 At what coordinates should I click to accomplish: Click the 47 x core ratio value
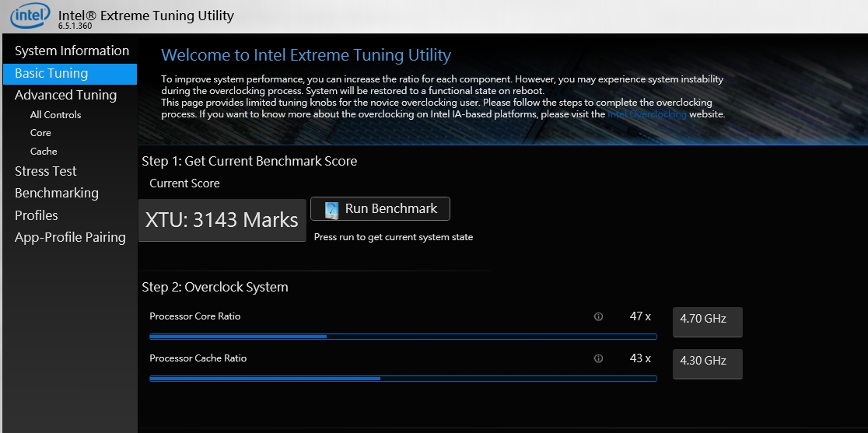click(640, 316)
